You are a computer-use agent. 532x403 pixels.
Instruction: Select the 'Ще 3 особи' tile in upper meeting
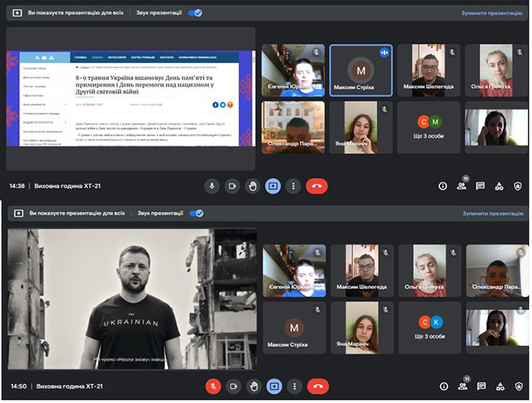click(x=429, y=127)
